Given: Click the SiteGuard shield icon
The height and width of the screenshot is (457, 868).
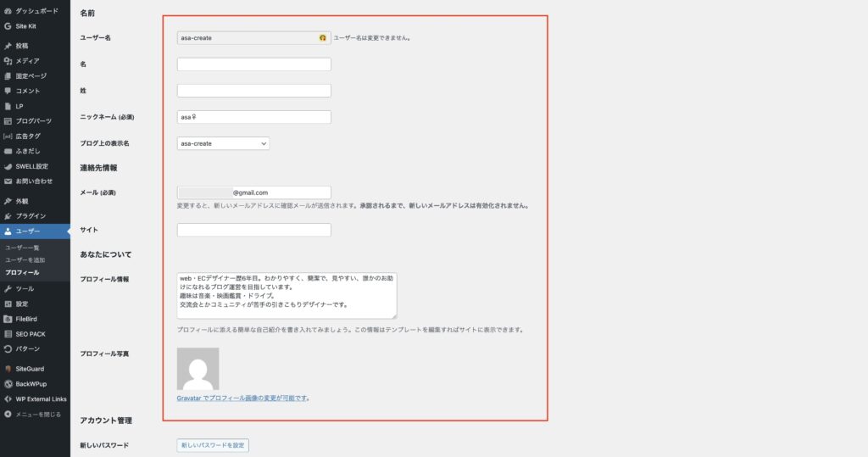Looking at the screenshot, I should point(8,369).
